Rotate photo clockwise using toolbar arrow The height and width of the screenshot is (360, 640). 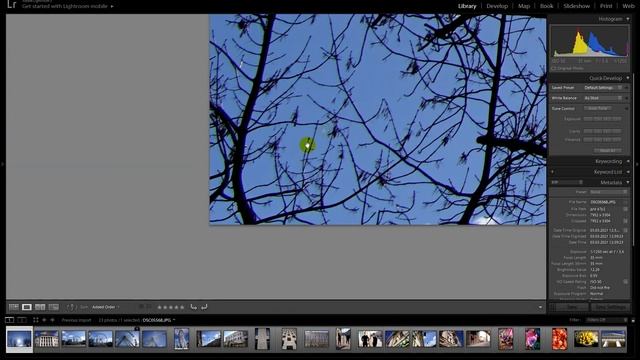(x=204, y=307)
